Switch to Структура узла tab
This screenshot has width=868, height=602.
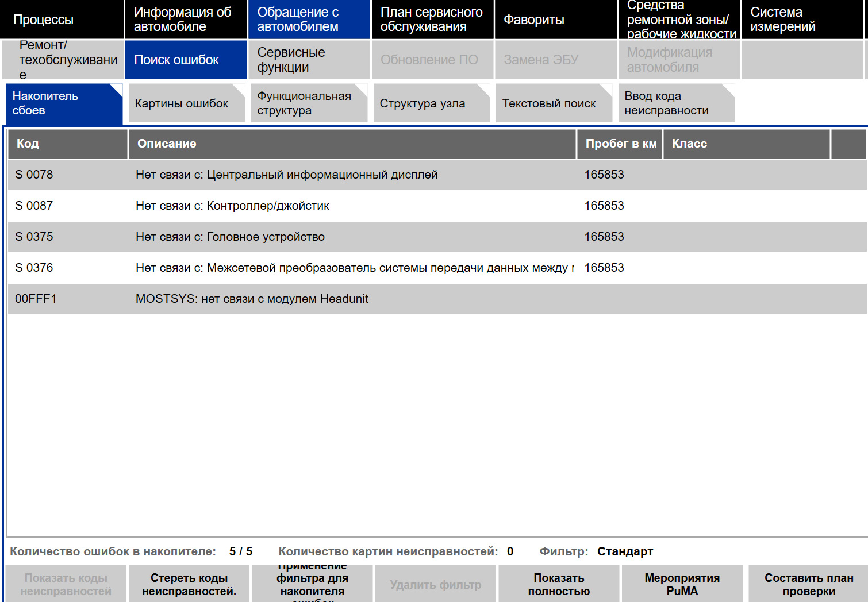(432, 103)
